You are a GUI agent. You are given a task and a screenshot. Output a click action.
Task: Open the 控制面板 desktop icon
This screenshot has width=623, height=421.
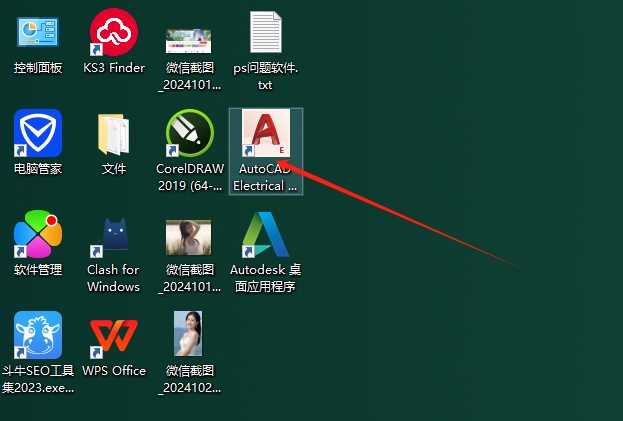38,32
